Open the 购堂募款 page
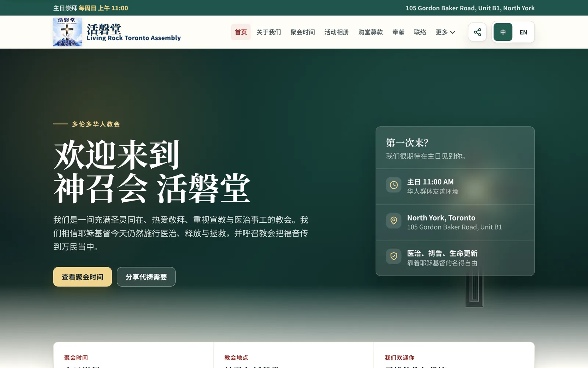Image resolution: width=588 pixels, height=368 pixels. (x=370, y=32)
